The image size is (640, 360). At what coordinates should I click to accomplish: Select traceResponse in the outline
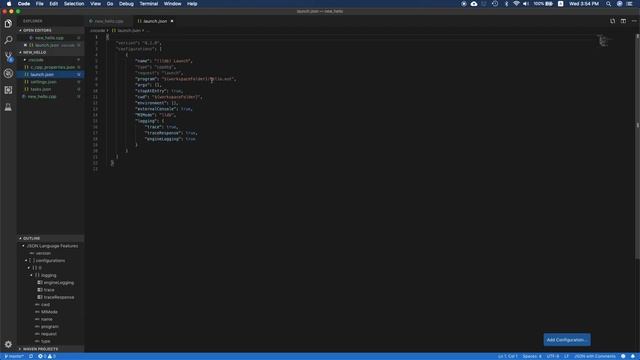tap(59, 297)
